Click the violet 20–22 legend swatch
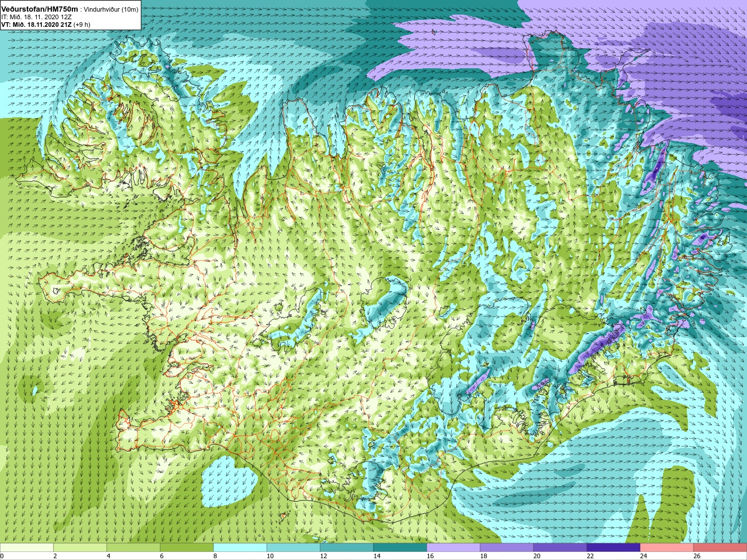 tap(560, 548)
